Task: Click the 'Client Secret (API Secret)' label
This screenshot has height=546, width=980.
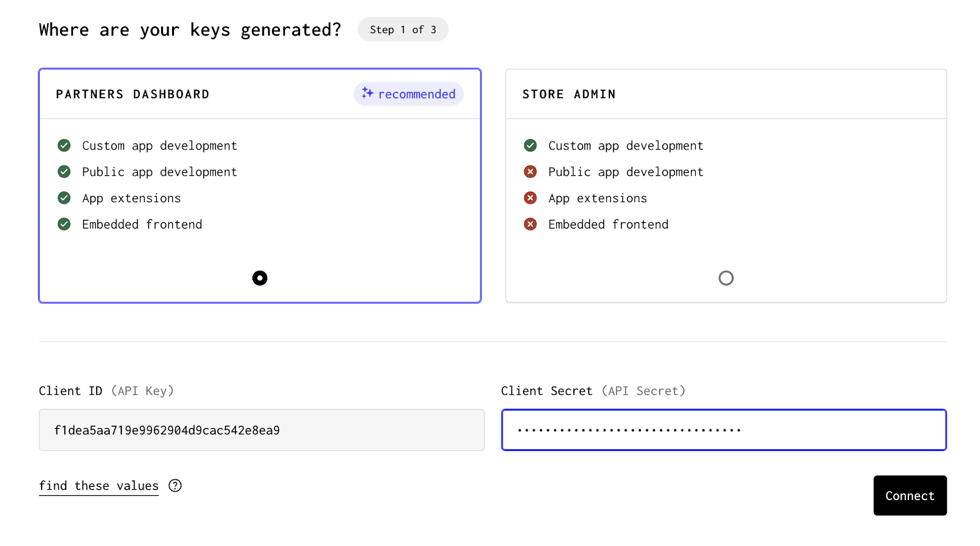Action: click(x=593, y=391)
